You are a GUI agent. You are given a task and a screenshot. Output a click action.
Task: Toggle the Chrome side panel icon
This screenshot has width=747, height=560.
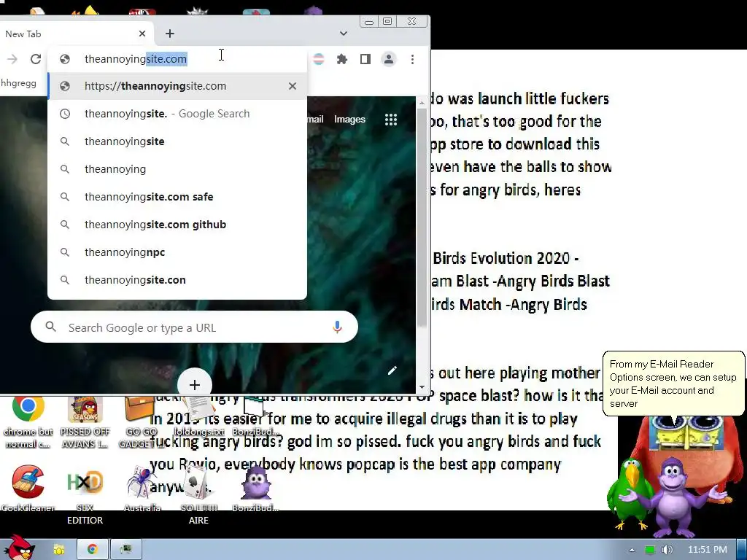[365, 59]
